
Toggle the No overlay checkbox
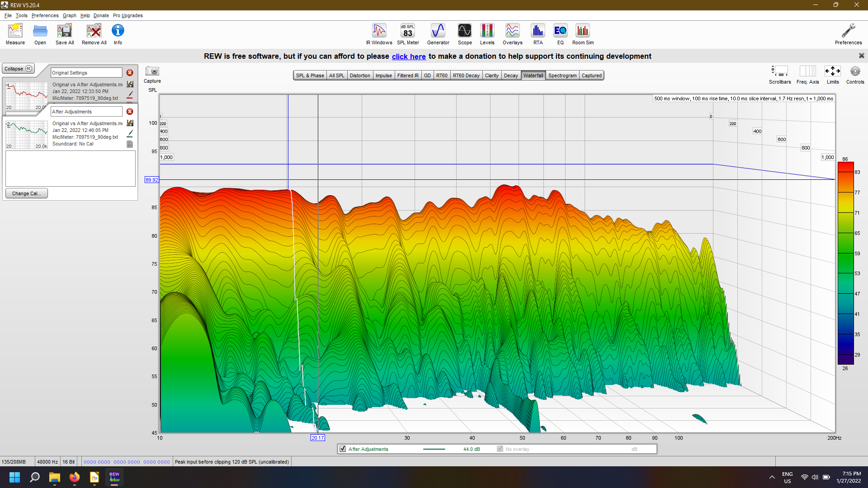[500, 449]
